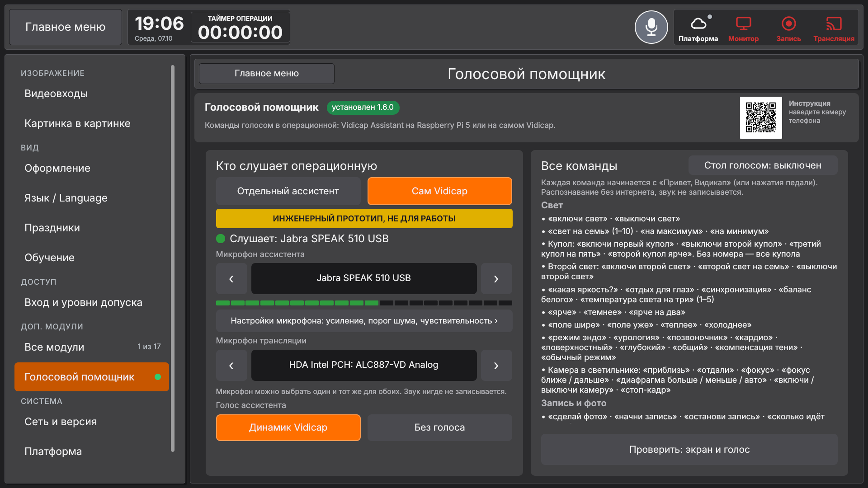Click the установлен 1.6.0 version badge
Image resolution: width=868 pixels, height=488 pixels.
click(363, 108)
